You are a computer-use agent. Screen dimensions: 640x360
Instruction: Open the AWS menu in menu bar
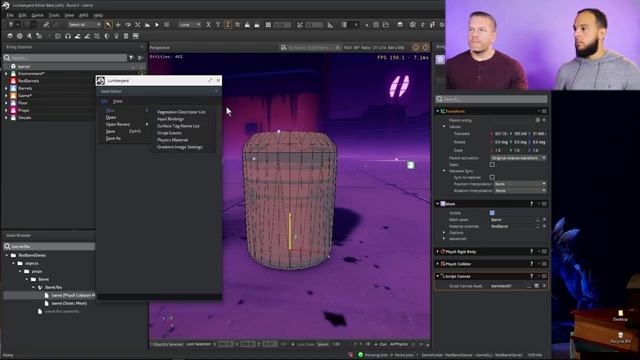click(x=84, y=15)
